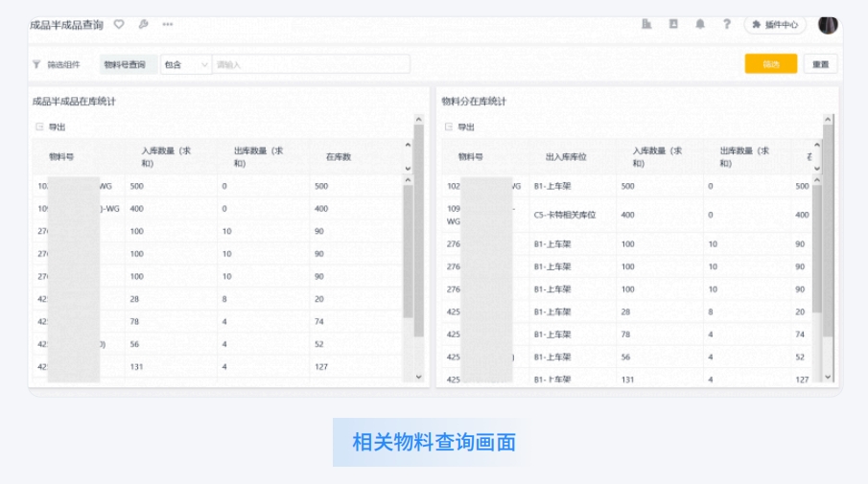Screen dimensions: 868x484
Task: Open the wrench settings icon in header
Action: click(144, 24)
